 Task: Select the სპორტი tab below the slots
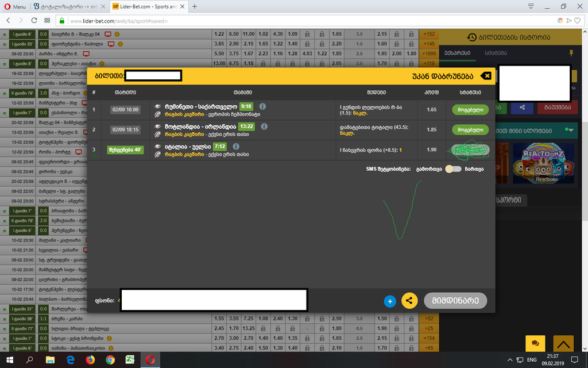pos(509,200)
